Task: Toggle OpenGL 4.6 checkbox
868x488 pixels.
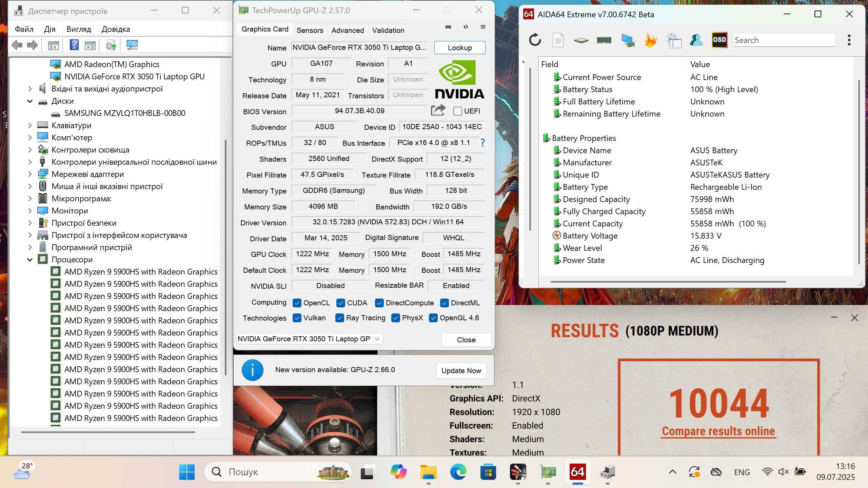Action: (x=433, y=318)
